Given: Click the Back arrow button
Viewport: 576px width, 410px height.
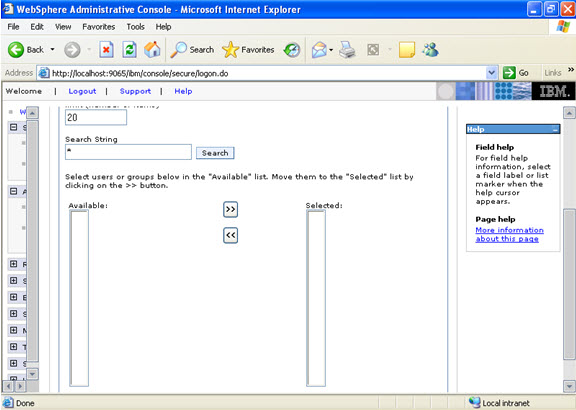Looking at the screenshot, I should click(16, 50).
